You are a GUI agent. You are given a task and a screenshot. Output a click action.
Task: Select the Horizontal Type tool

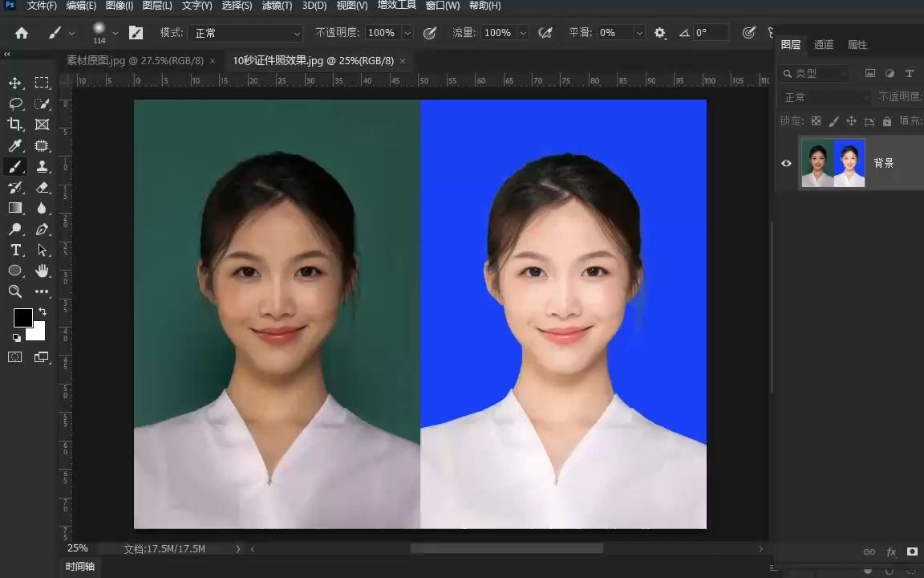[15, 250]
